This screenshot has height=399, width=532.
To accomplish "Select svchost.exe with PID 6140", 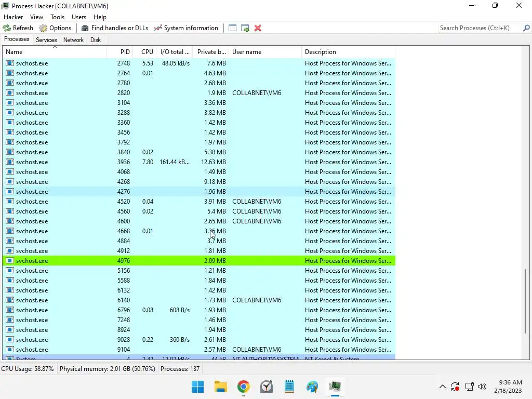I will [199, 300].
